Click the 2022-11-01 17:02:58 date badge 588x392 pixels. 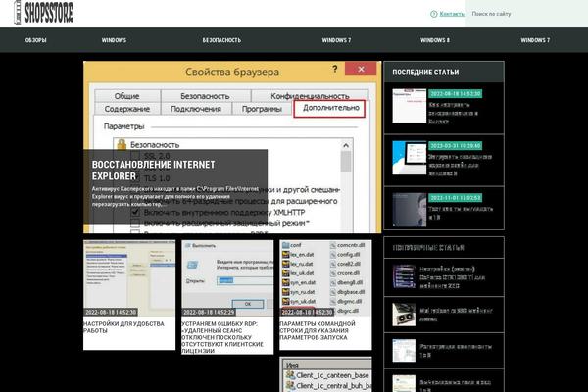coord(456,197)
